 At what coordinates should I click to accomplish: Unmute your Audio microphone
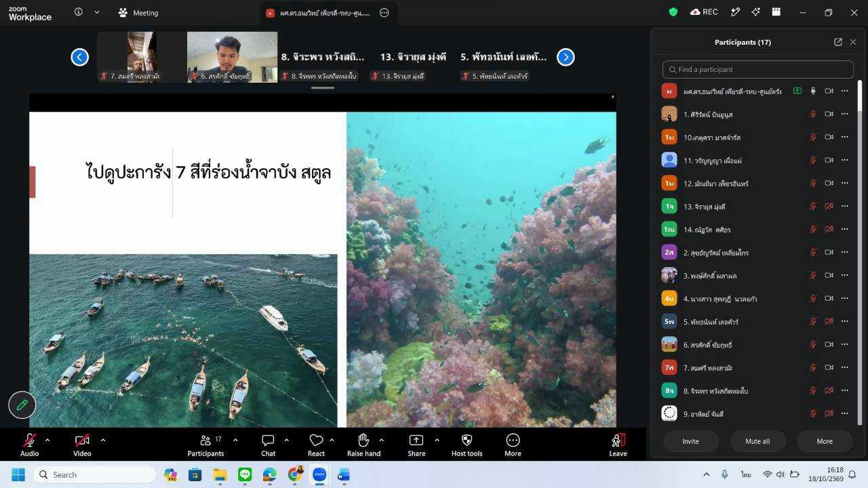29,445
